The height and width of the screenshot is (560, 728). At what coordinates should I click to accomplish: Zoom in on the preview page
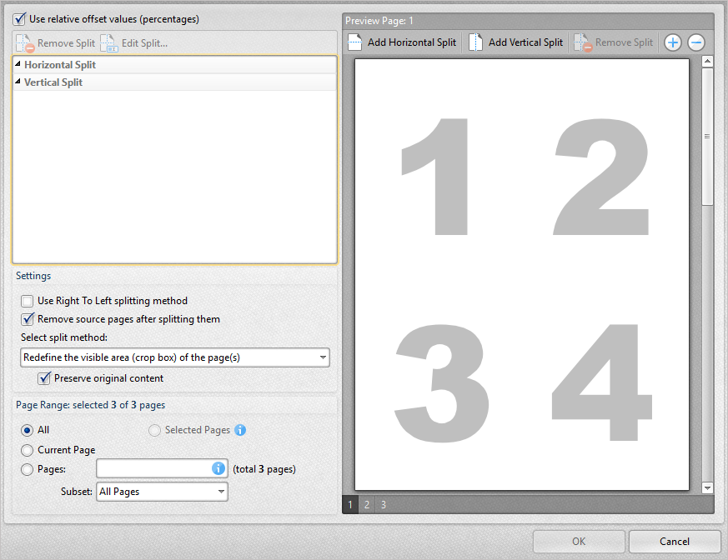672,42
